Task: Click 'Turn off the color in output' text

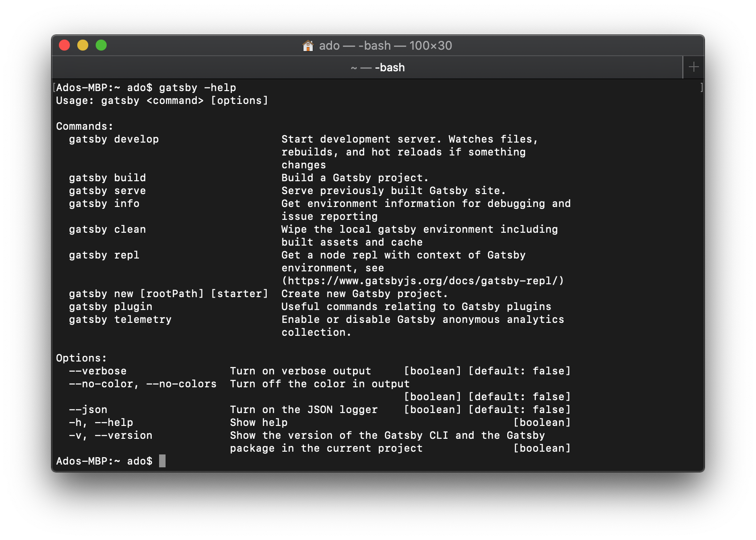Action: pos(320,384)
